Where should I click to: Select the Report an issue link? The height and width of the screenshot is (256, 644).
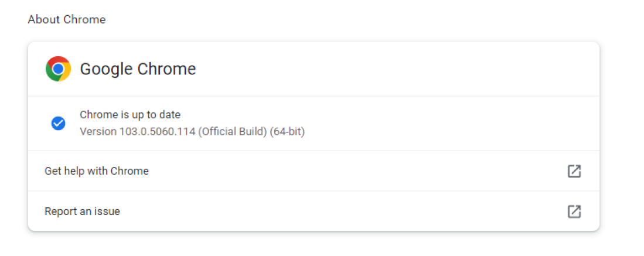[x=82, y=211]
